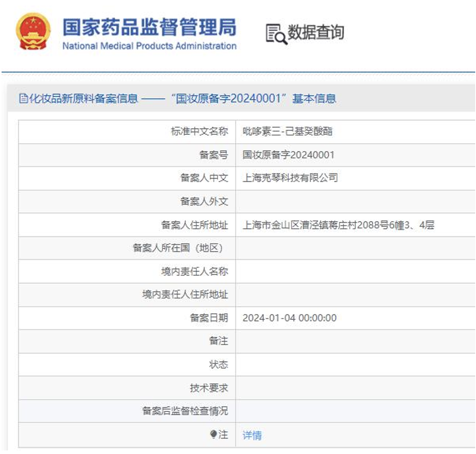Click the 国家药品监督管理局 title
Screen dimensions: 476x454
(x=149, y=27)
